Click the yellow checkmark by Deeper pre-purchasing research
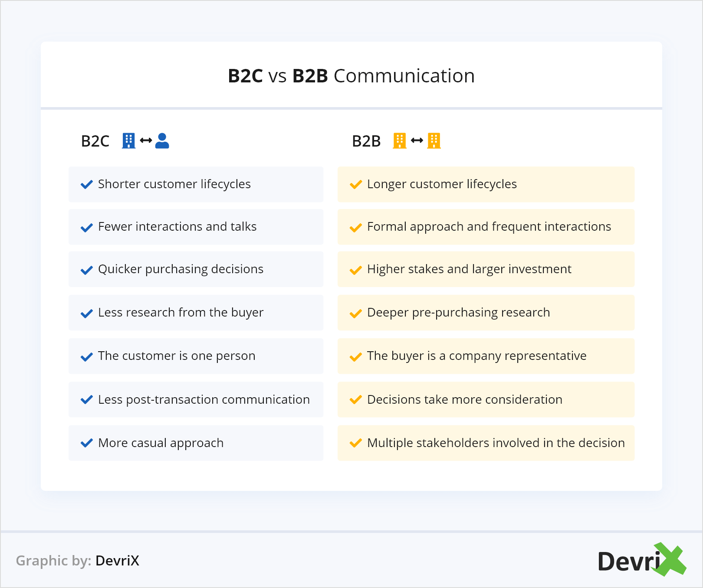703x588 pixels. click(356, 313)
